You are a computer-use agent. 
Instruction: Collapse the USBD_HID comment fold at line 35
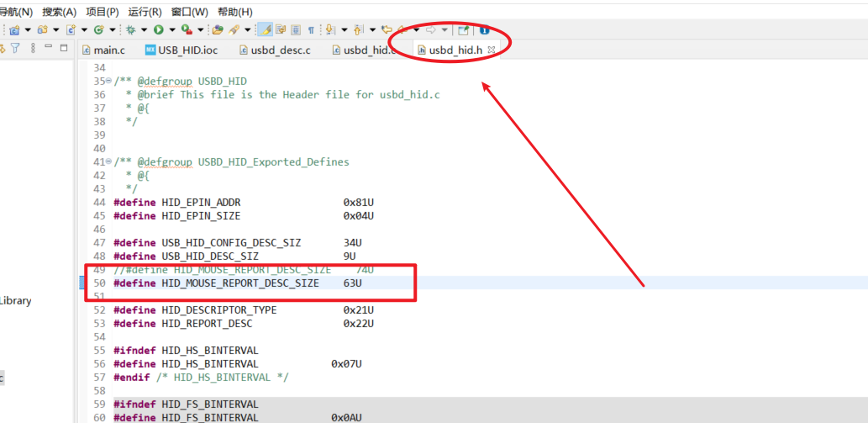tap(109, 81)
